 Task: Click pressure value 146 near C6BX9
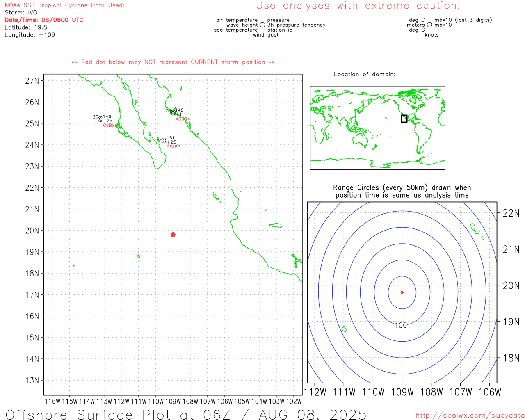tap(107, 117)
